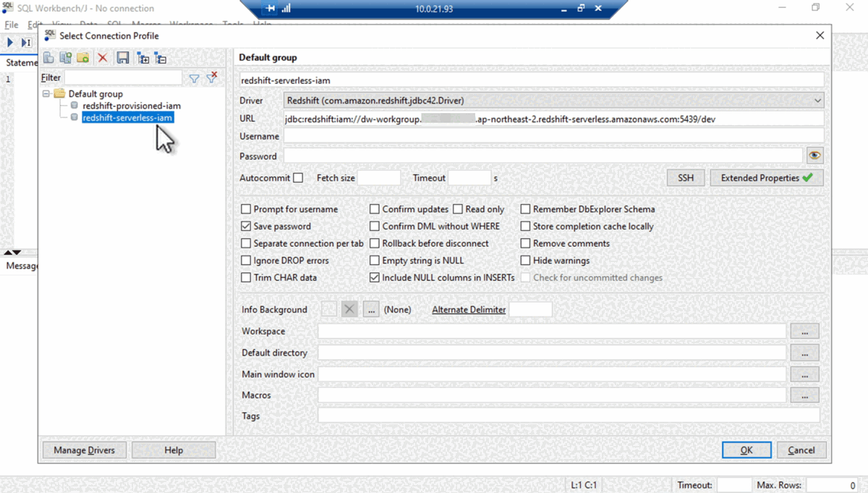Open the SSH configuration dialog
The width and height of the screenshot is (868, 493).
(x=685, y=178)
